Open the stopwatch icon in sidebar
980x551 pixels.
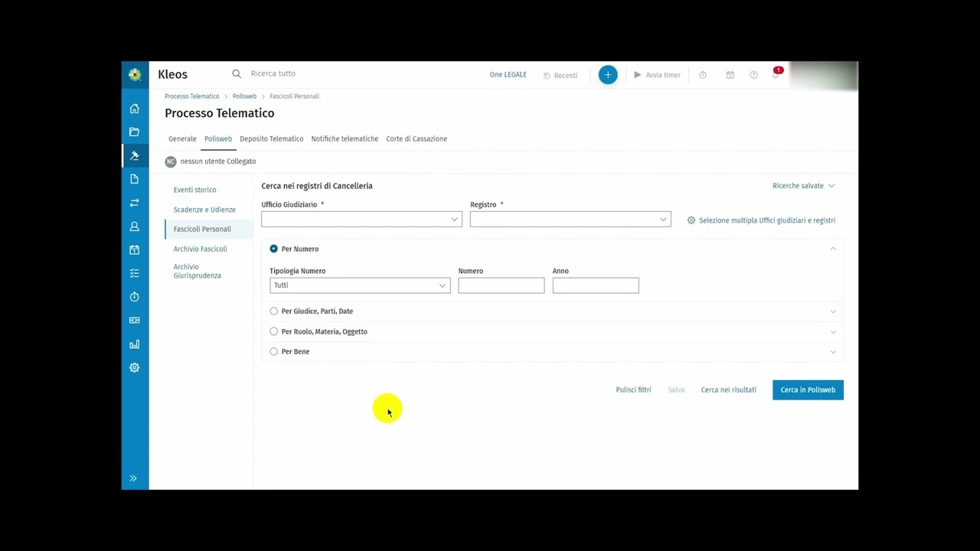coord(135,297)
